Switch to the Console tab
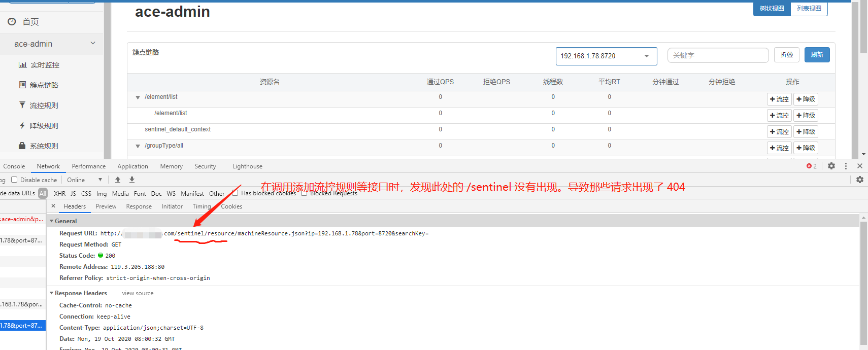 14,166
